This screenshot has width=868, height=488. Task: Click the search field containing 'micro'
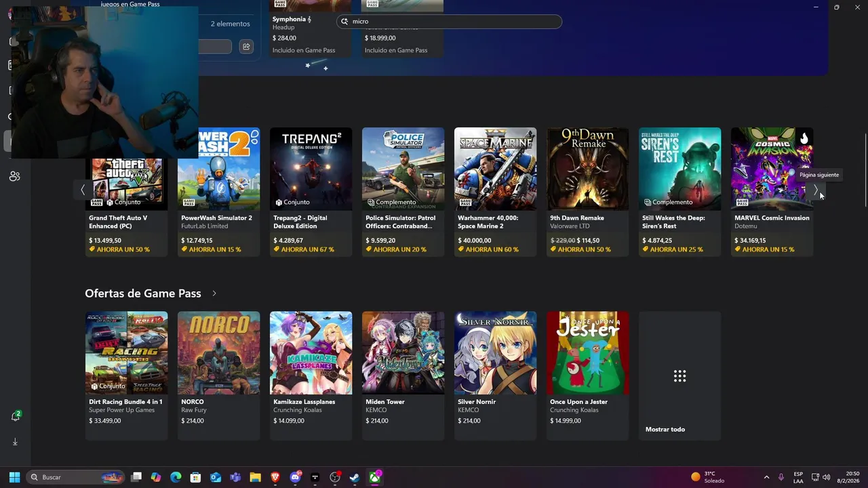449,22
